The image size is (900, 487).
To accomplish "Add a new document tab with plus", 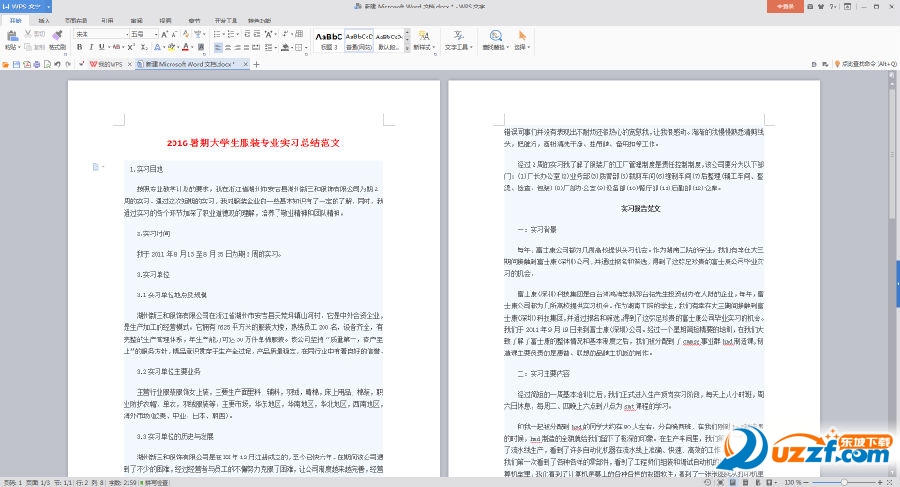I will tap(256, 64).
